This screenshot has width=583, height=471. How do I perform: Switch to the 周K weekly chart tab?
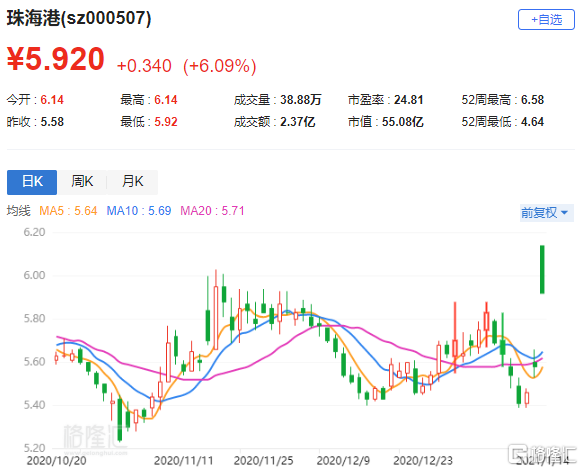pyautogui.click(x=82, y=182)
